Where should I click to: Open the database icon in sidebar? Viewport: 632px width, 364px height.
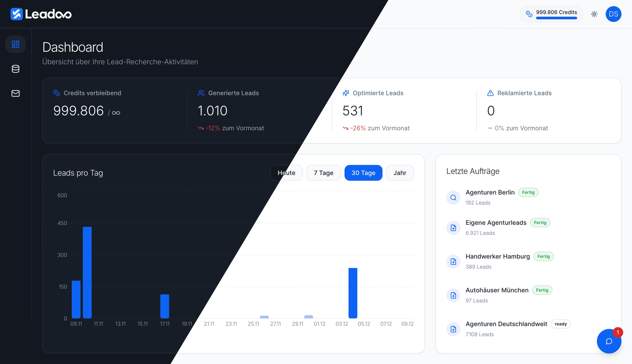[16, 69]
